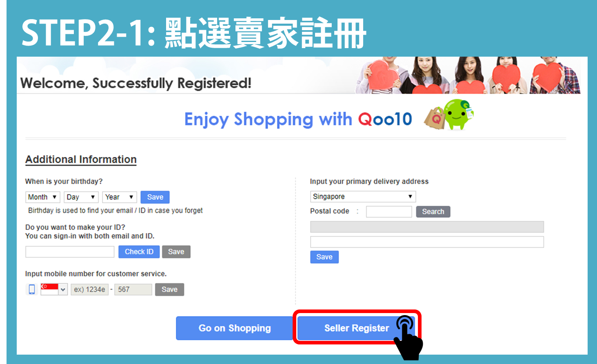
Task: Click the Qoo10 logo text
Action: tap(385, 119)
